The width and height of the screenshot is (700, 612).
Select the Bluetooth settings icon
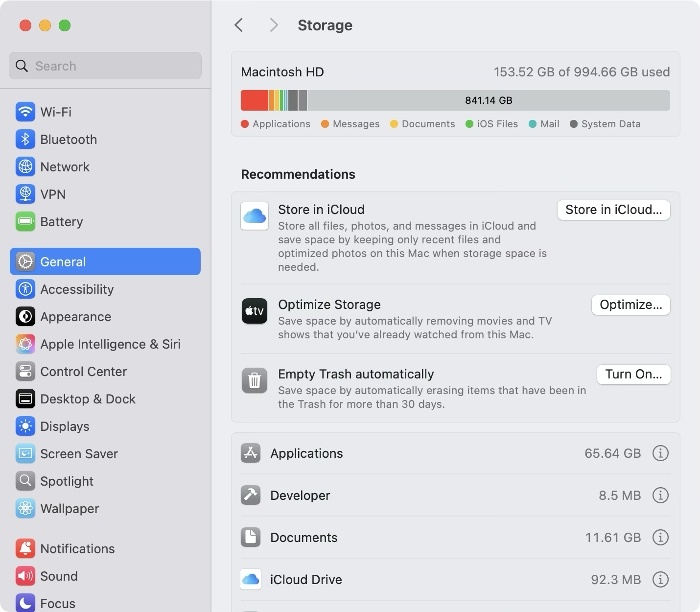[25, 139]
